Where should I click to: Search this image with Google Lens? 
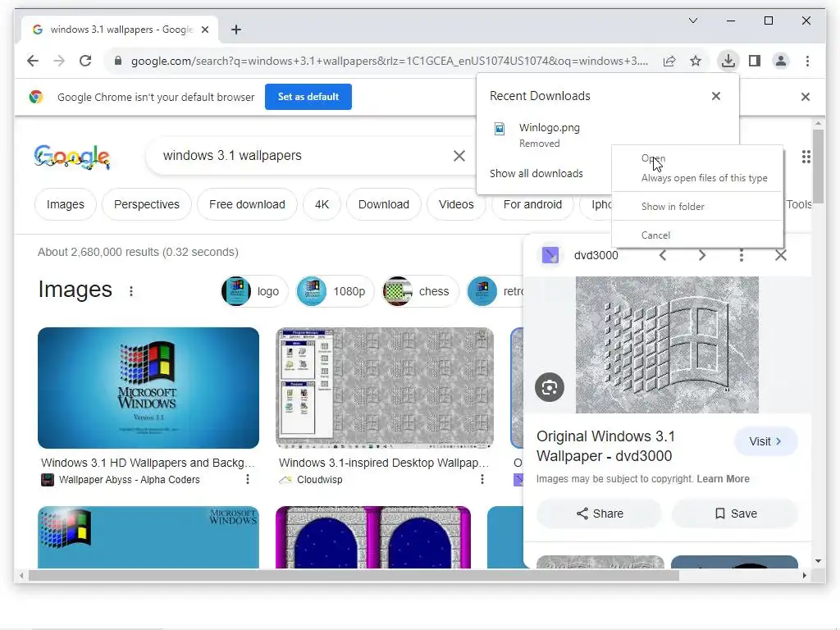(x=550, y=387)
